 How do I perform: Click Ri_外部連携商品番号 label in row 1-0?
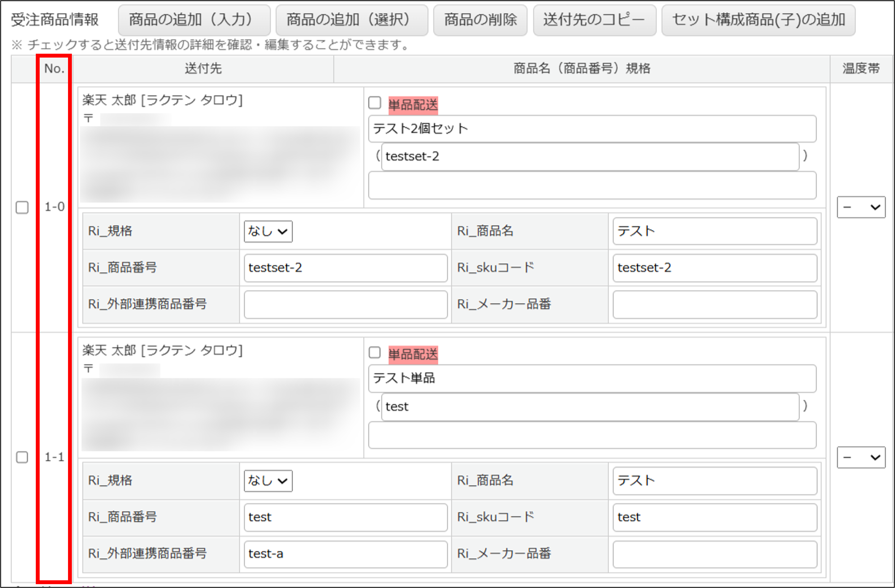coord(147,304)
